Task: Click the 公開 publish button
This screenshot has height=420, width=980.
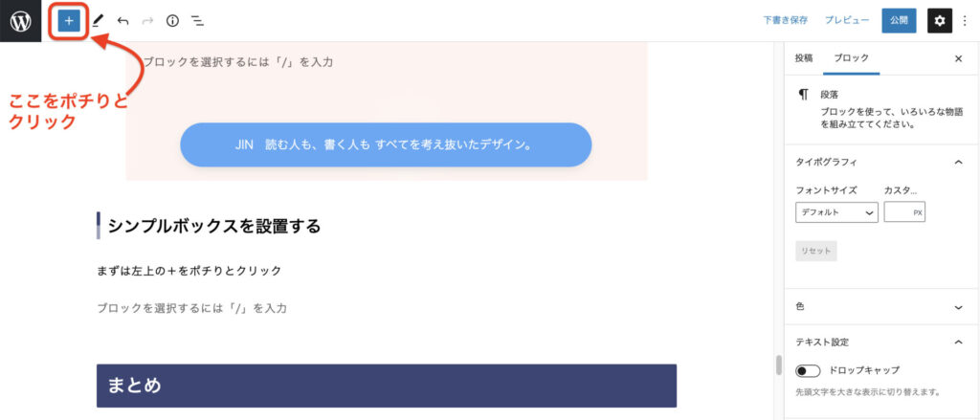Action: 899,21
